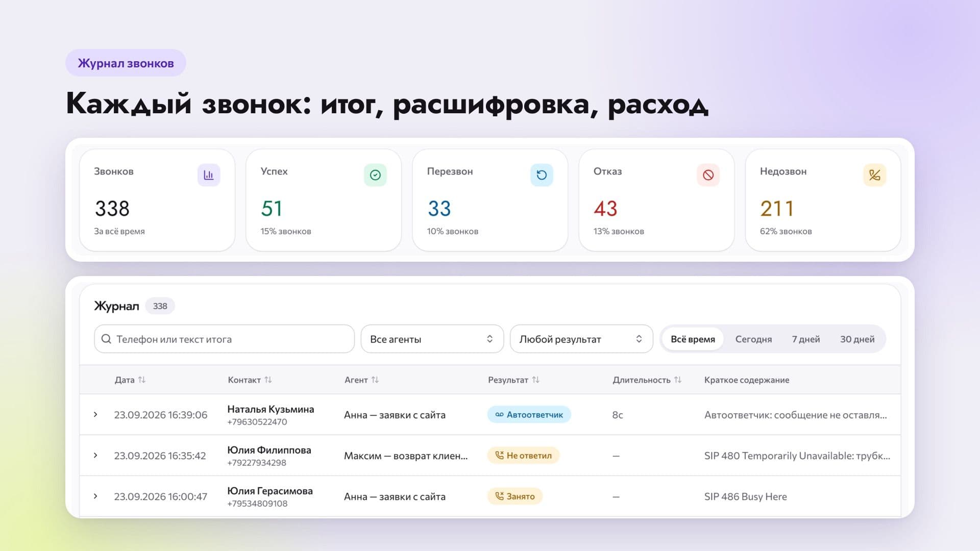The image size is (980, 551).
Task: Click date 23.09.2026 16:39:06
Action: click(161, 414)
